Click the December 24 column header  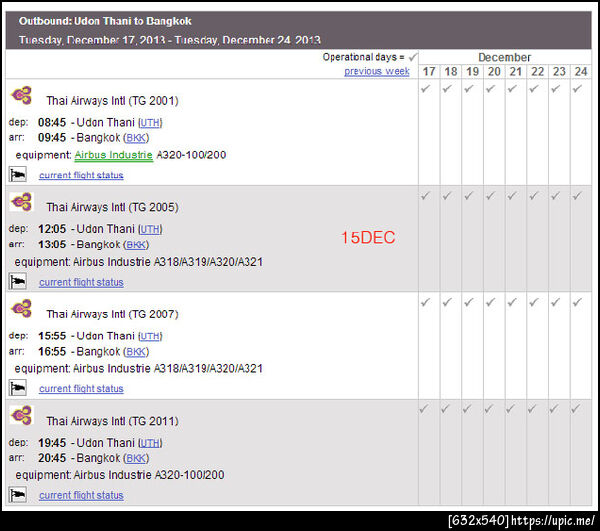581,72
